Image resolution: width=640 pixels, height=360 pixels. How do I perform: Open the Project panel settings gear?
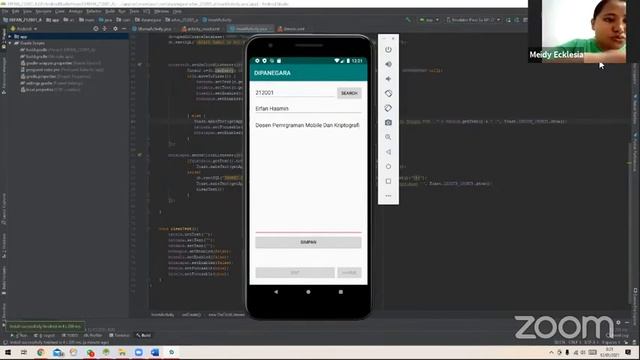(x=115, y=29)
